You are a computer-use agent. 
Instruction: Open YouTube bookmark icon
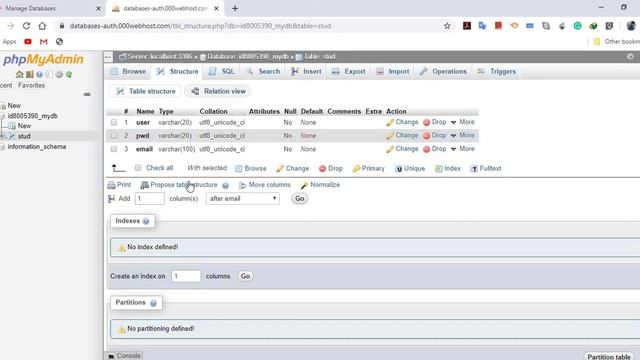28,42
